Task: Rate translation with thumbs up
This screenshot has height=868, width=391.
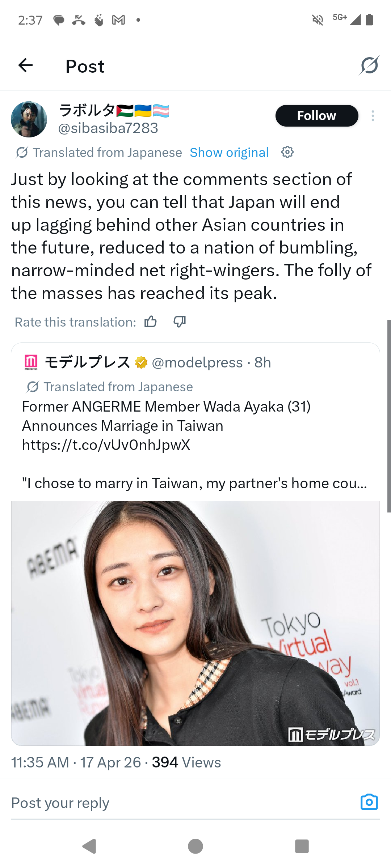Action: pos(151,322)
